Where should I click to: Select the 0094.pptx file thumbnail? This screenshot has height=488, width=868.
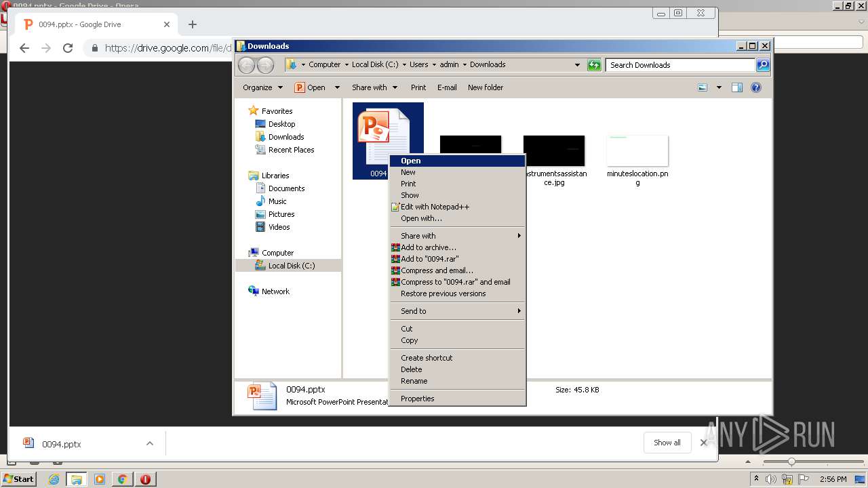point(388,141)
